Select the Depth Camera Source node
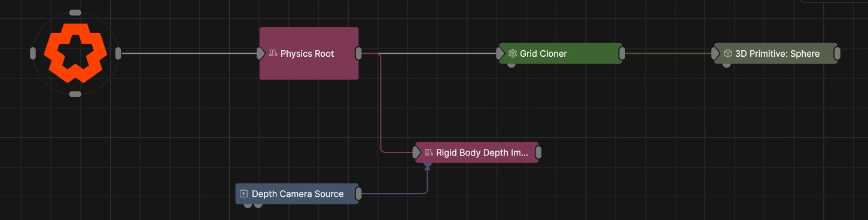 pos(297,194)
